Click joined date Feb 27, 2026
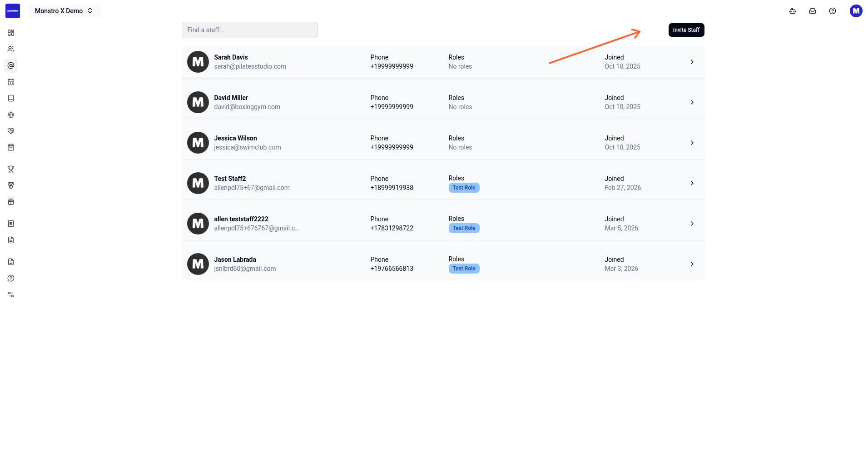868x449 pixels. coord(623,188)
